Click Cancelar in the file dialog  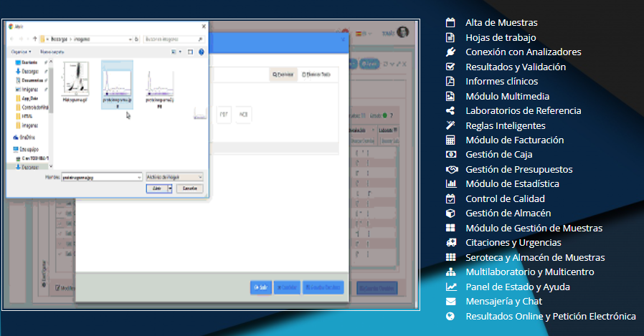190,188
